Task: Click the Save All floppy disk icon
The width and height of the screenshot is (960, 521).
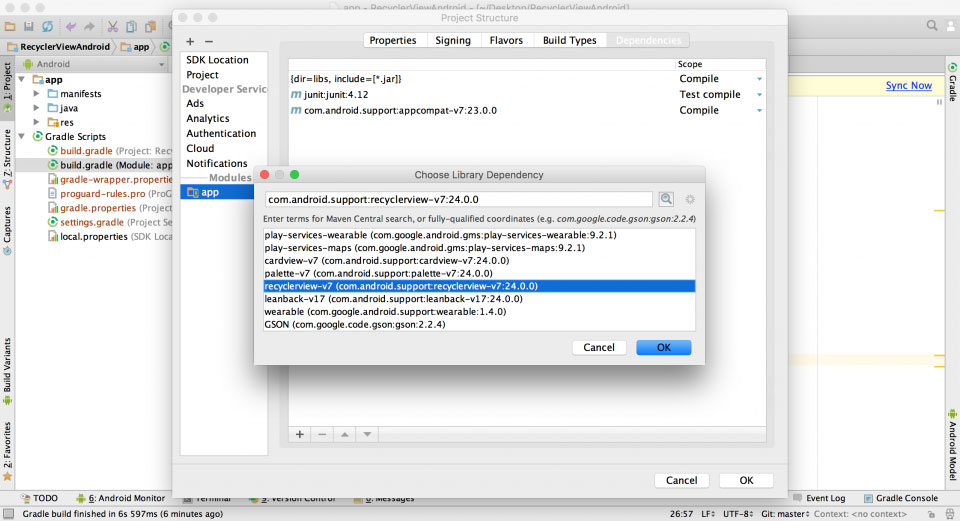Action: (29, 26)
